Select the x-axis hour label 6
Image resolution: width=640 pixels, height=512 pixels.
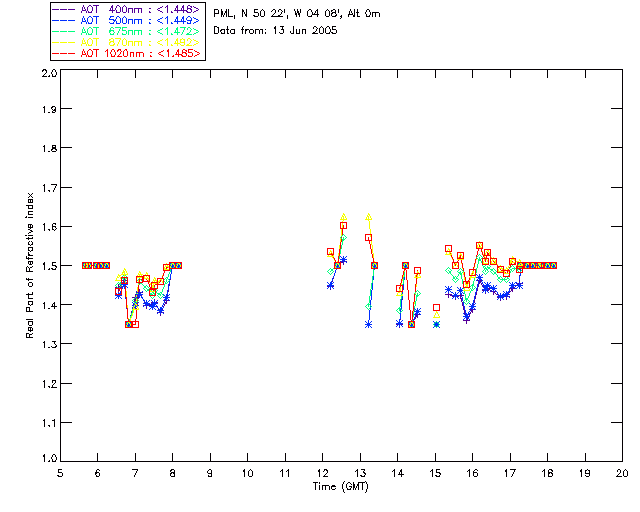pyautogui.click(x=98, y=473)
